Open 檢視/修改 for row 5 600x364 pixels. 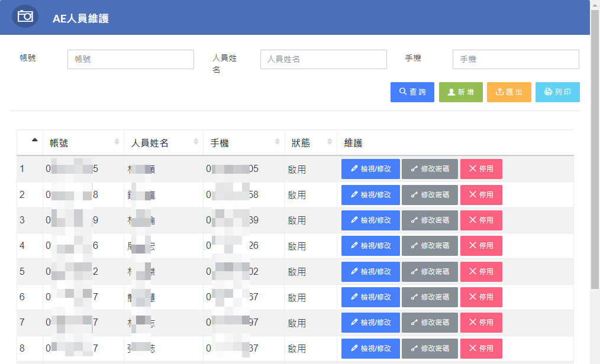pyautogui.click(x=370, y=272)
